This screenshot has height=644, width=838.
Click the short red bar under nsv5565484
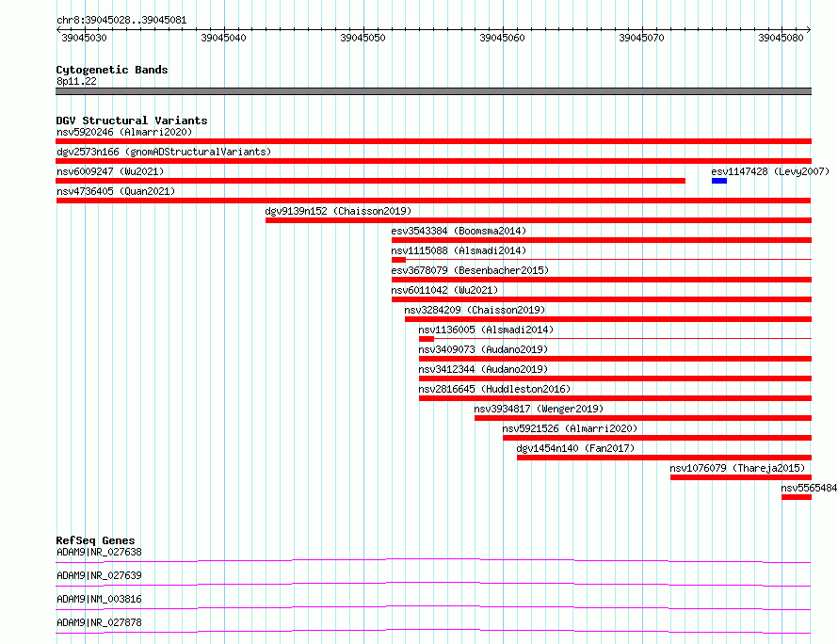[797, 497]
